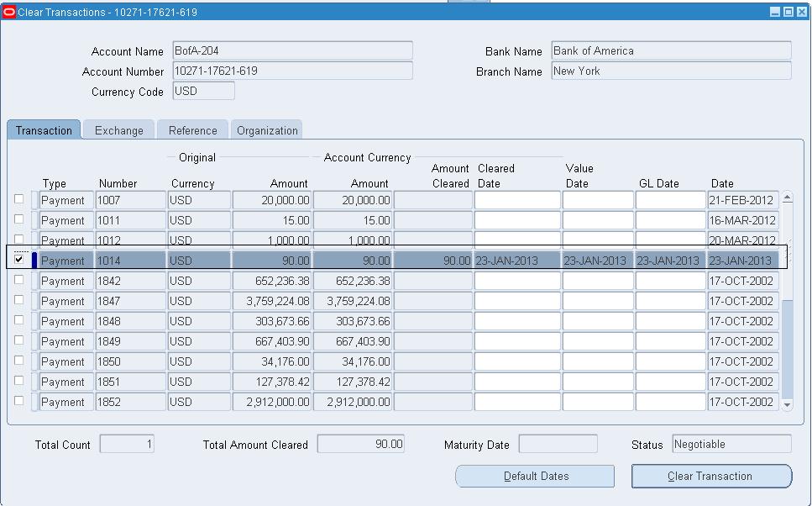Screen dimensions: 812x506
Task: Click the Default Dates button
Action: (534, 476)
